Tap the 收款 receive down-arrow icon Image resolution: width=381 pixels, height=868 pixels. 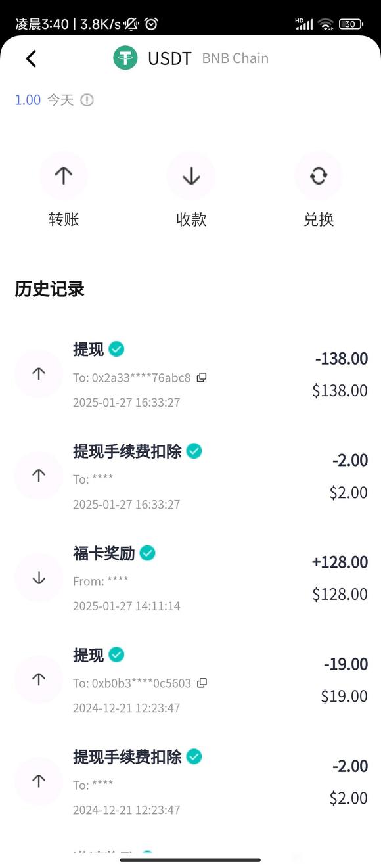coord(191,175)
